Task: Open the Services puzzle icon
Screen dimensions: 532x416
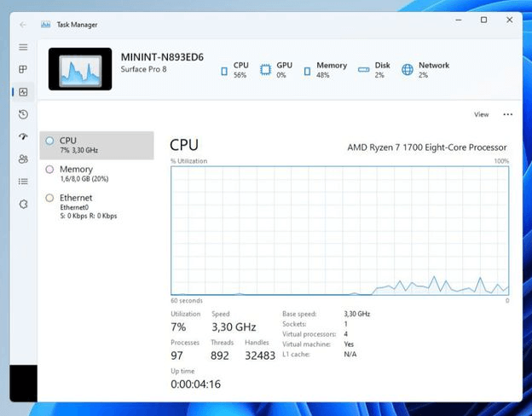Action: coord(23,205)
